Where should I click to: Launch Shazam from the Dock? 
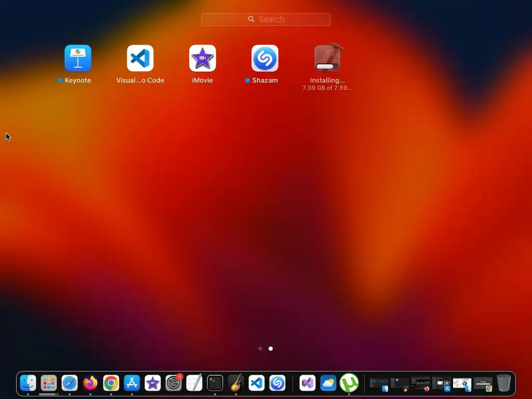click(x=277, y=383)
